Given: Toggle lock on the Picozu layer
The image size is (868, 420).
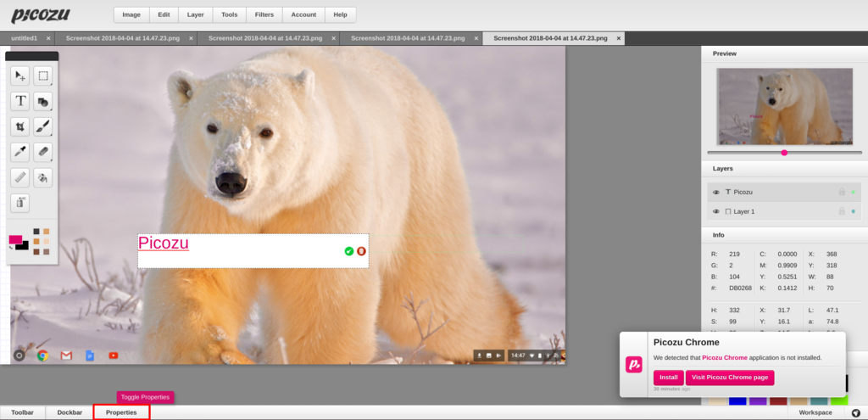Looking at the screenshot, I should (842, 192).
